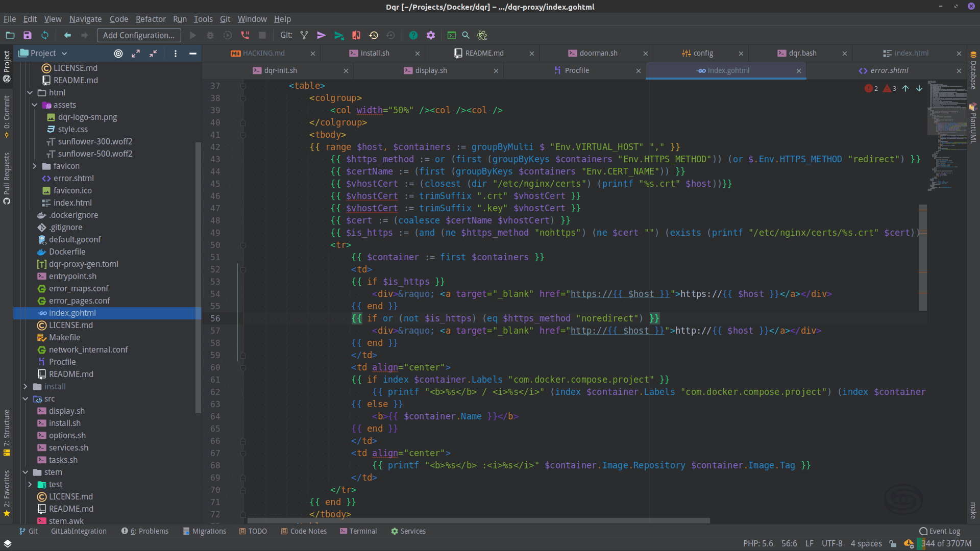The image size is (980, 551).
Task: Open the Refactor menu
Action: pos(151,19)
